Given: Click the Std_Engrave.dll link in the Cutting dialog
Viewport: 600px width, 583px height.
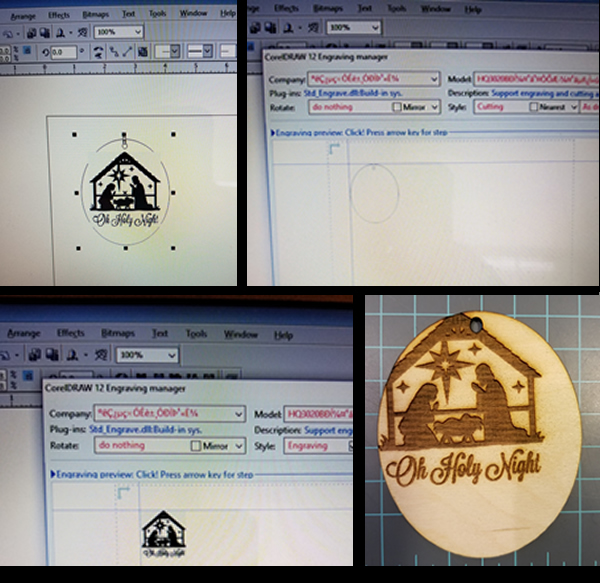Looking at the screenshot, I should (353, 93).
